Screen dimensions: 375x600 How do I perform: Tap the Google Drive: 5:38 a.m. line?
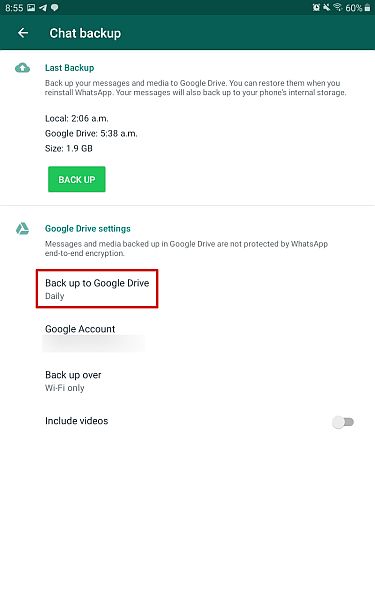point(91,133)
